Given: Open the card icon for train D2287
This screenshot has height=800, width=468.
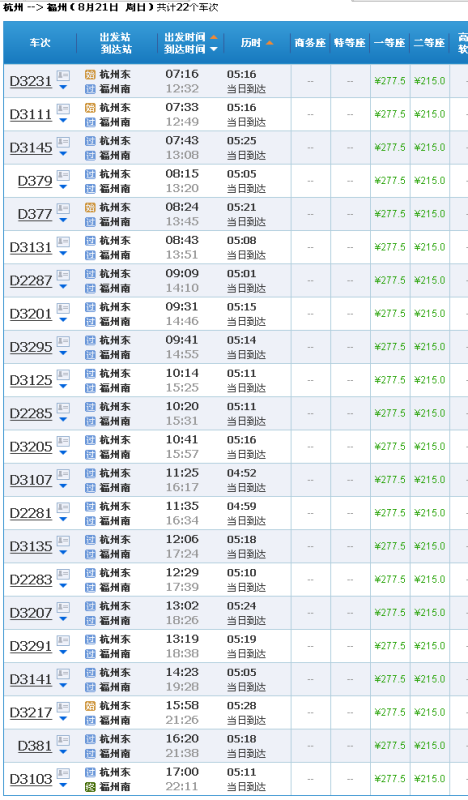Looking at the screenshot, I should click(x=63, y=275).
